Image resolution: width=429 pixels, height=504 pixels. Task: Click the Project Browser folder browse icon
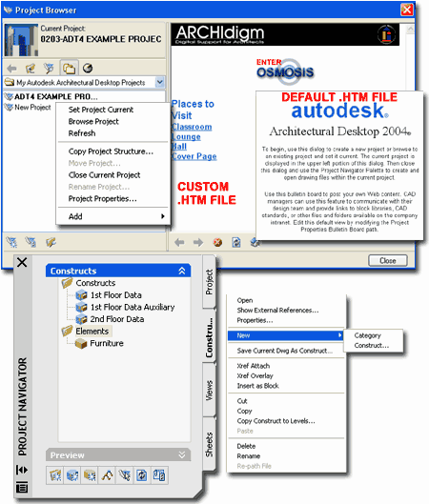pos(69,69)
